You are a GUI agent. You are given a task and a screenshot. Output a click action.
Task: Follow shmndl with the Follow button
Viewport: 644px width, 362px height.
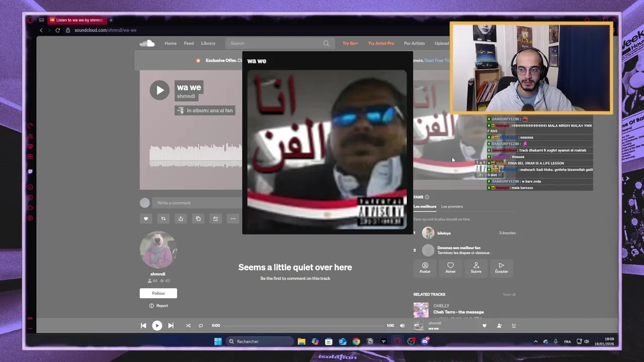point(158,293)
